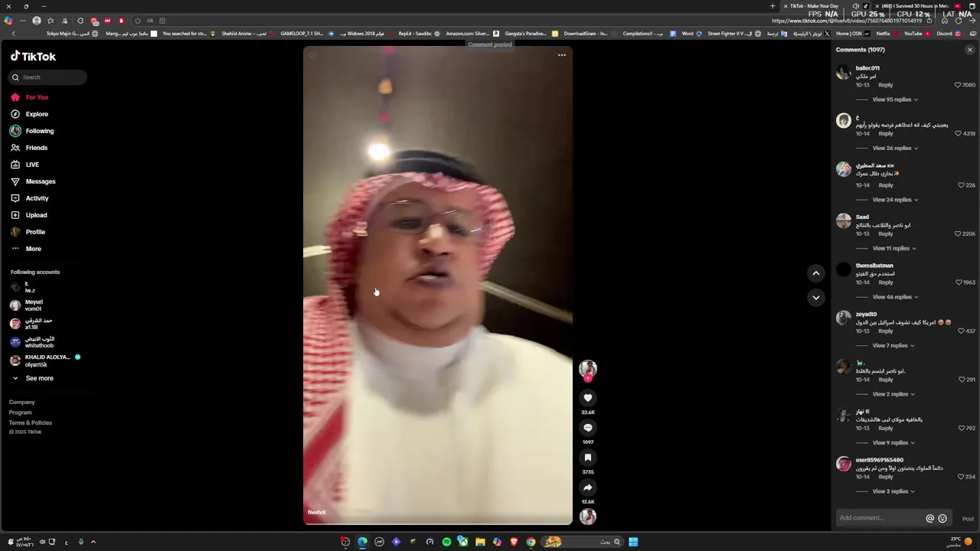Like the comment with 4318 likes
The width and height of the screenshot is (980, 551).
[958, 134]
